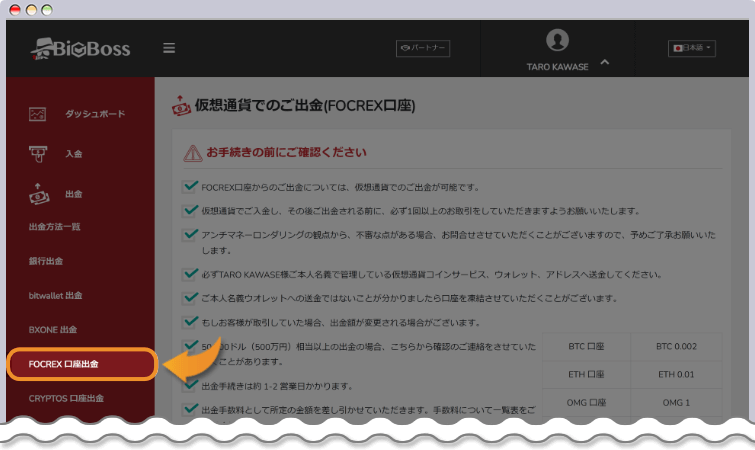
Task: Click the お手続きの前にご確認ください heading
Action: pos(286,153)
